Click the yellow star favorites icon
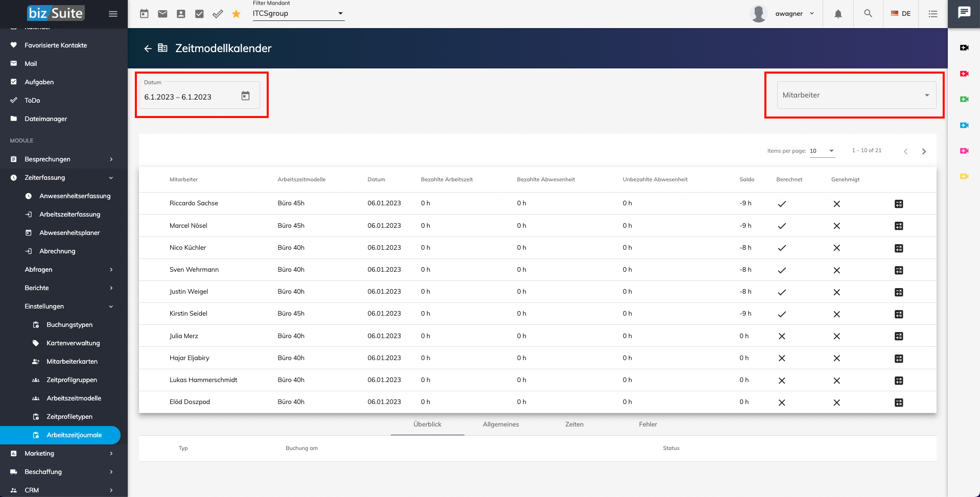Viewport: 980px width, 497px height. (236, 14)
